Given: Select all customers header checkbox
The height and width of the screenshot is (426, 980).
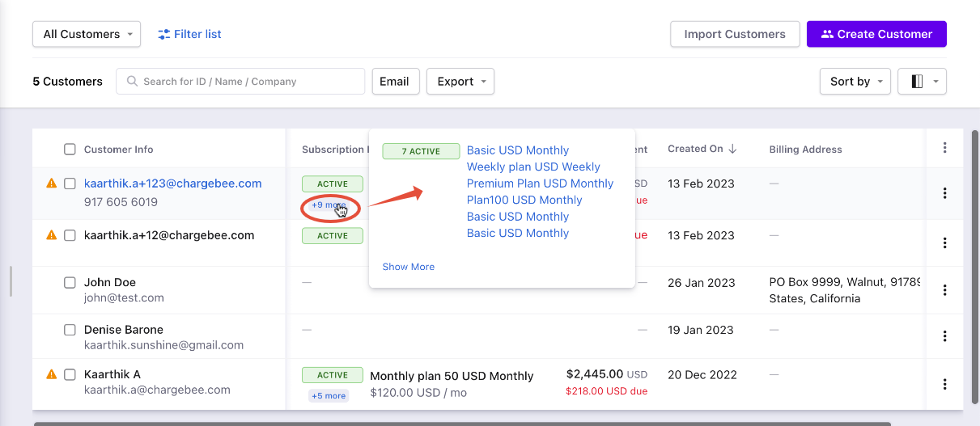Looking at the screenshot, I should (70, 150).
